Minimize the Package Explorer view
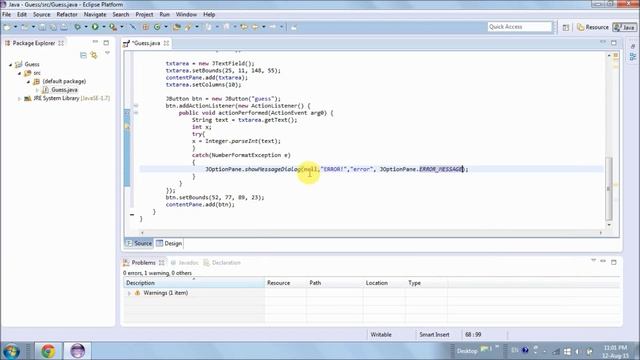 pos(95,42)
